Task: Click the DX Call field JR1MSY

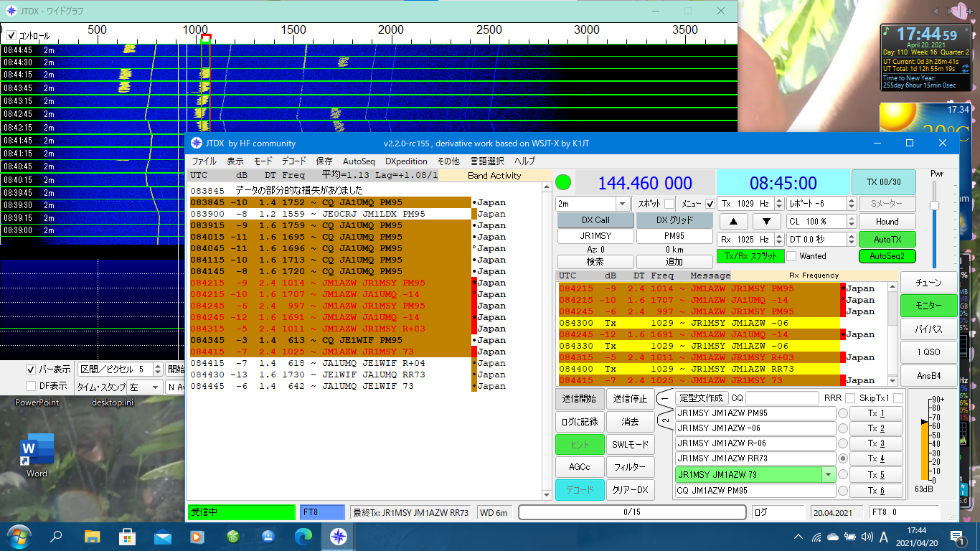Action: tap(595, 236)
